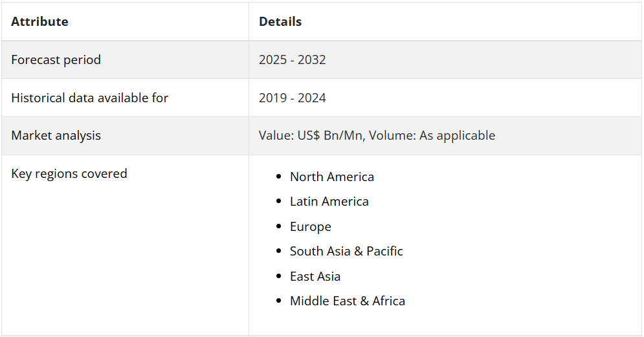Click the Value: US$ Bn/Mn text
Viewport: 644px width, 337px height.
point(312,135)
